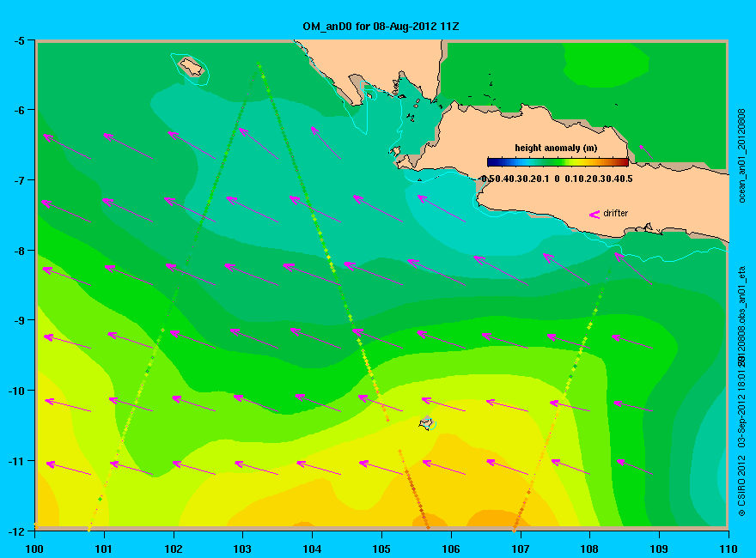Click the 100 longitude axis label

tap(34, 549)
